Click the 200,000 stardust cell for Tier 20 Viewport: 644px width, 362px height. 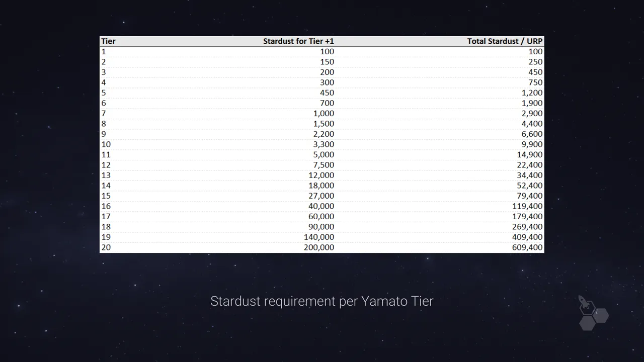(x=319, y=247)
